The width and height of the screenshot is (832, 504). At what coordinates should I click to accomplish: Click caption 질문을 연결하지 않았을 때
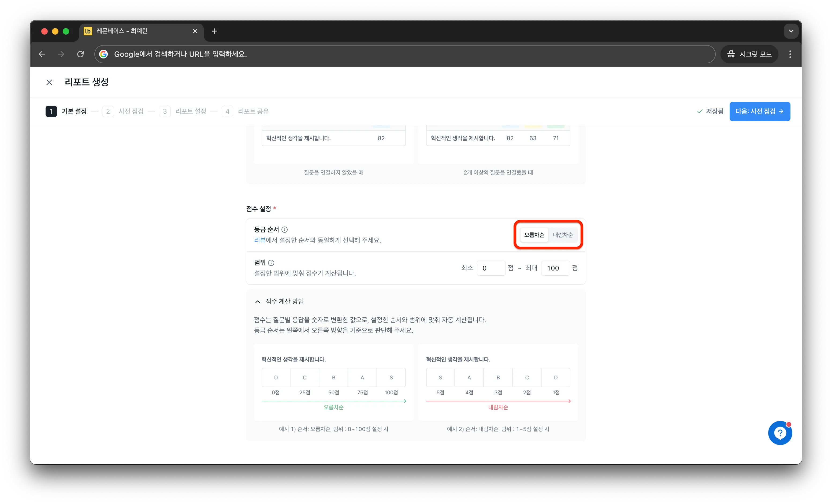point(333,172)
